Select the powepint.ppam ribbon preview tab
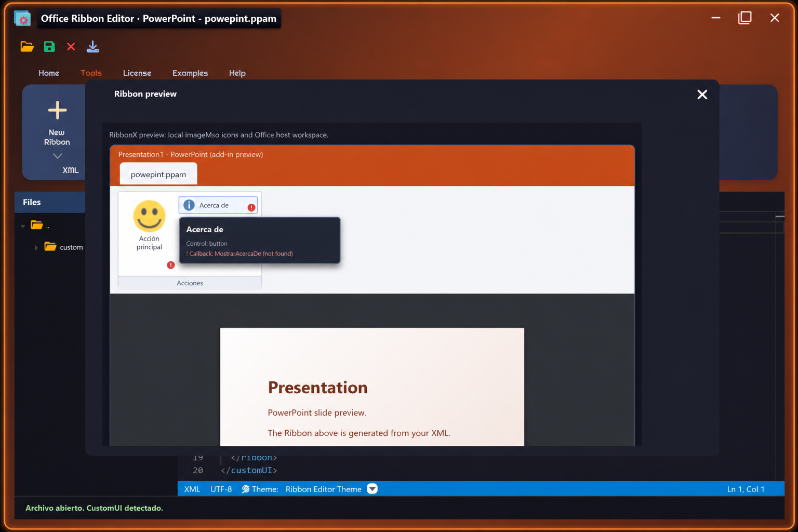The image size is (798, 532). coord(158,174)
